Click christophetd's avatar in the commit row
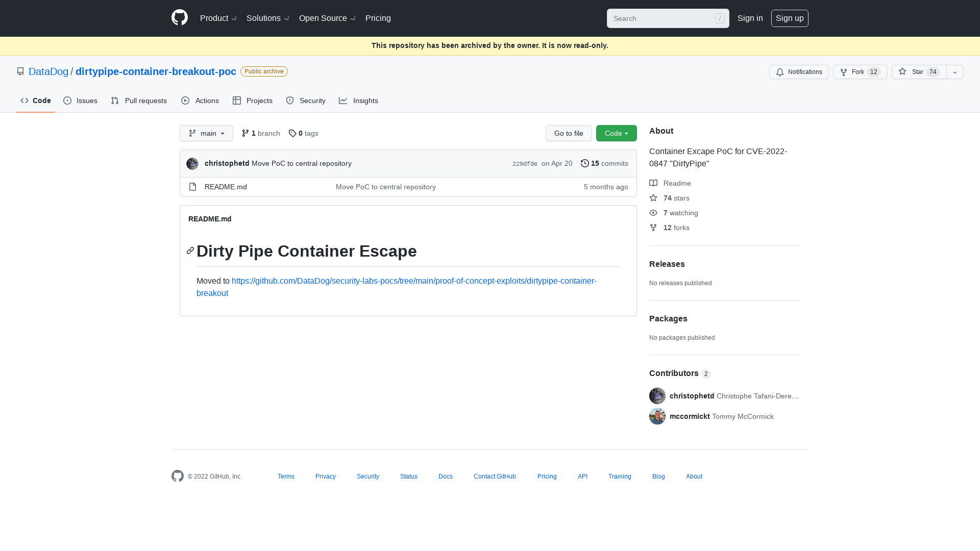Viewport: 980px width, 551px height. (192, 163)
